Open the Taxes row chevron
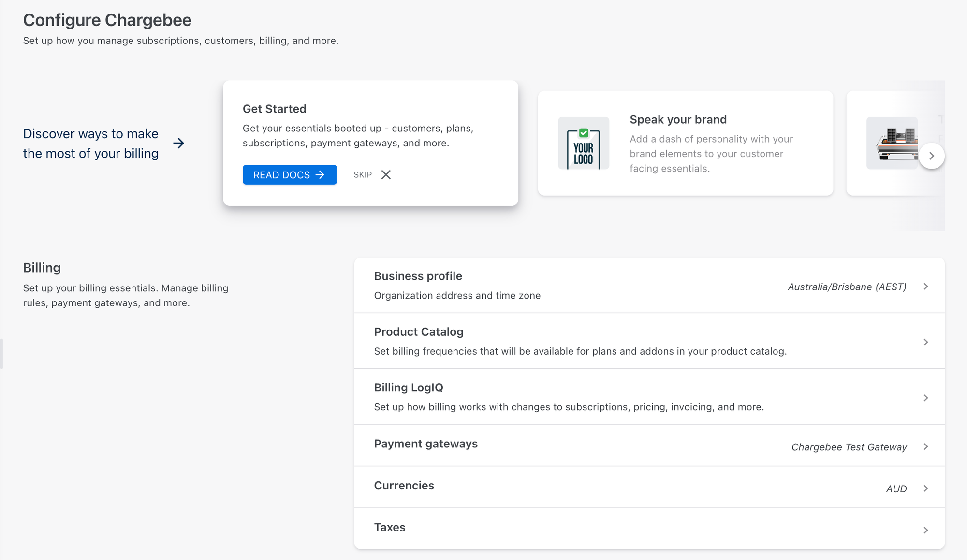 925,530
